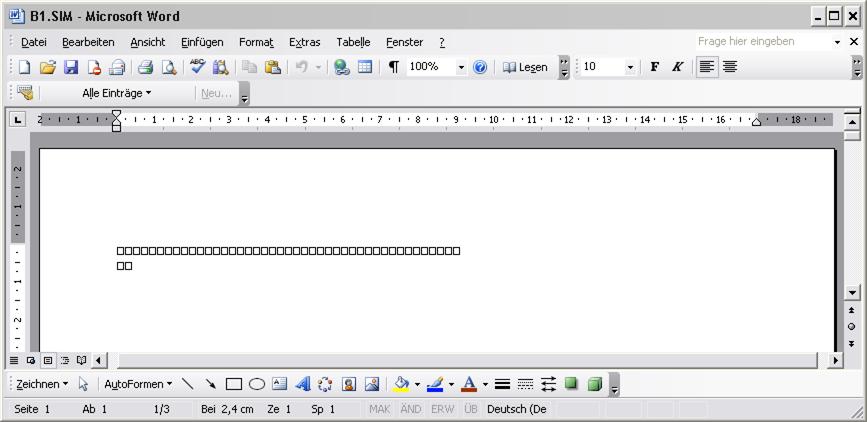Click the Lesen reading layout button
This screenshot has width=867, height=422.
click(x=525, y=67)
